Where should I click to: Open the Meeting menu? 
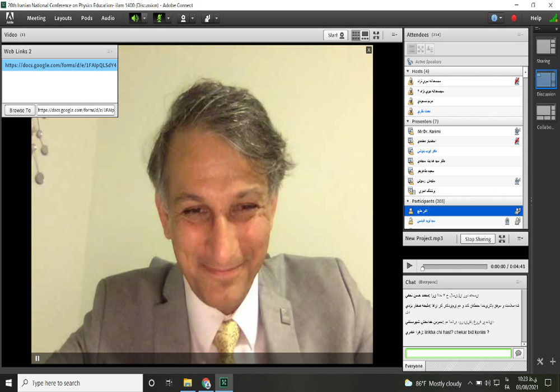pos(36,18)
